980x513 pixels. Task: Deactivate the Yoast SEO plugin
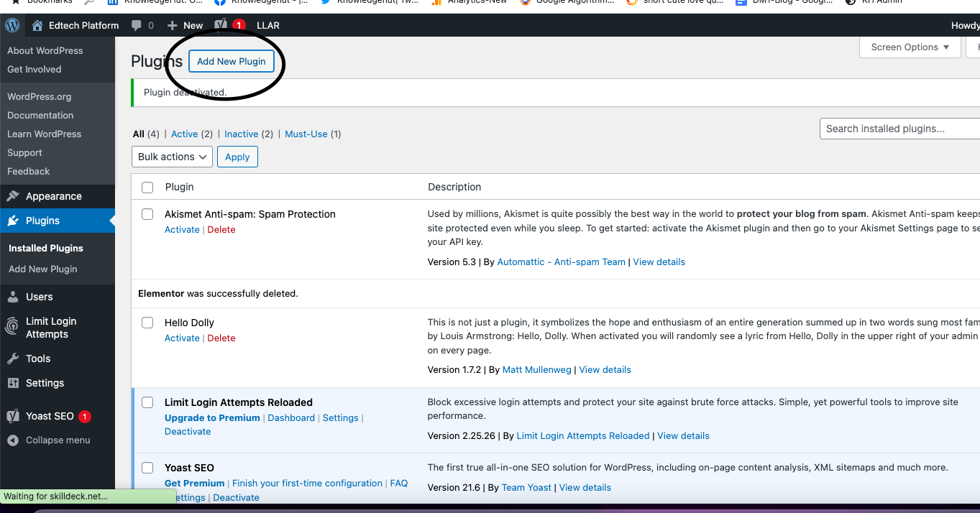[236, 497]
